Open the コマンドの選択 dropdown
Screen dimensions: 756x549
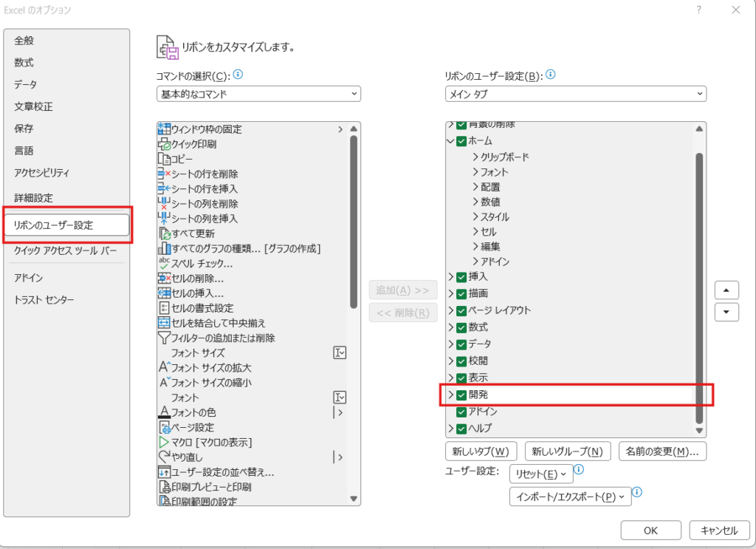pyautogui.click(x=258, y=95)
